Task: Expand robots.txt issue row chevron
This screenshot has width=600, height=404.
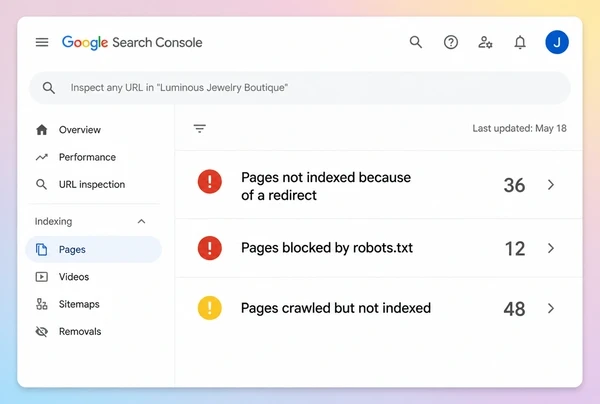Action: pos(551,248)
